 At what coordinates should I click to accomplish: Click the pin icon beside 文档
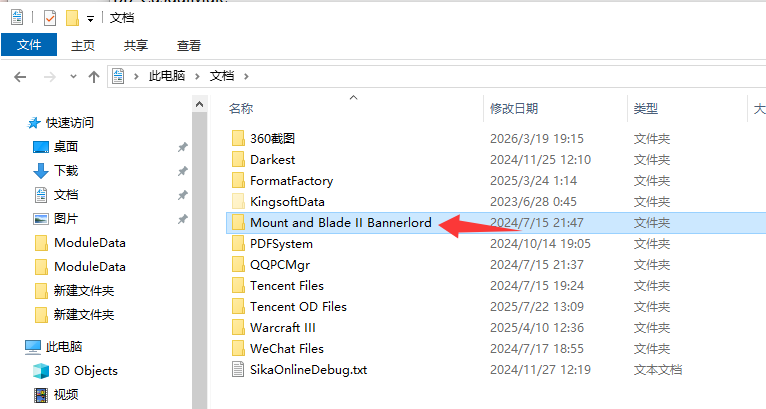click(183, 195)
